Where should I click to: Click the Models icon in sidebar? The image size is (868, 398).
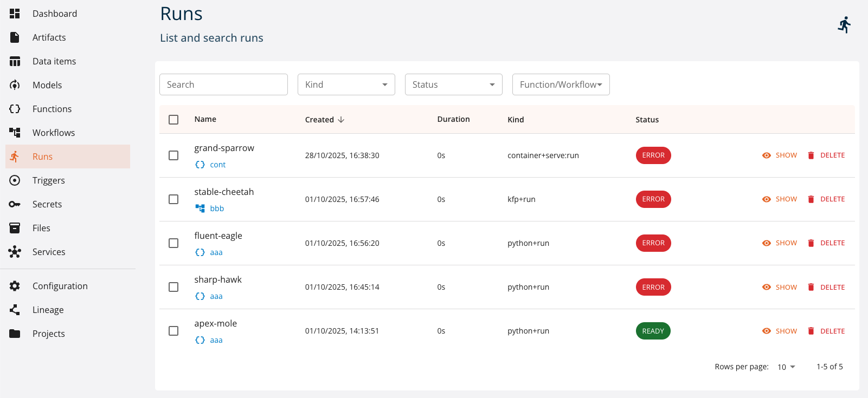tap(15, 85)
